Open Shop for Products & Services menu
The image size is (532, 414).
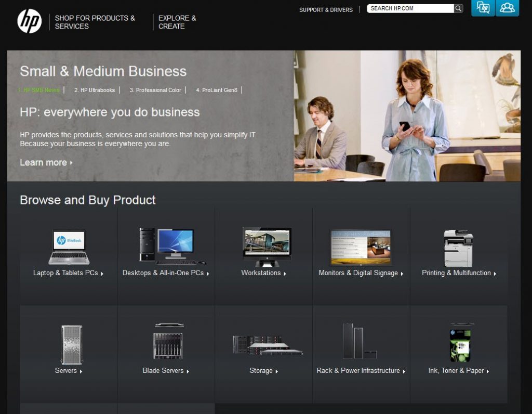95,22
